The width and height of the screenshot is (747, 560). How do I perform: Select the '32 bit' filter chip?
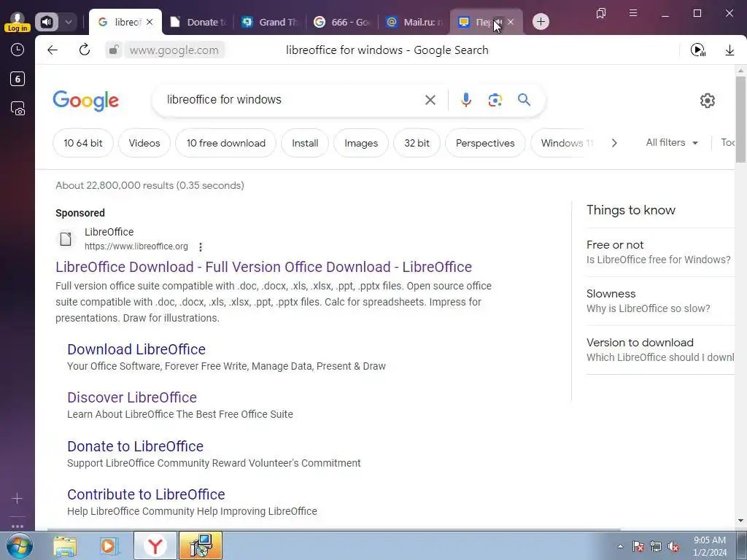click(417, 143)
